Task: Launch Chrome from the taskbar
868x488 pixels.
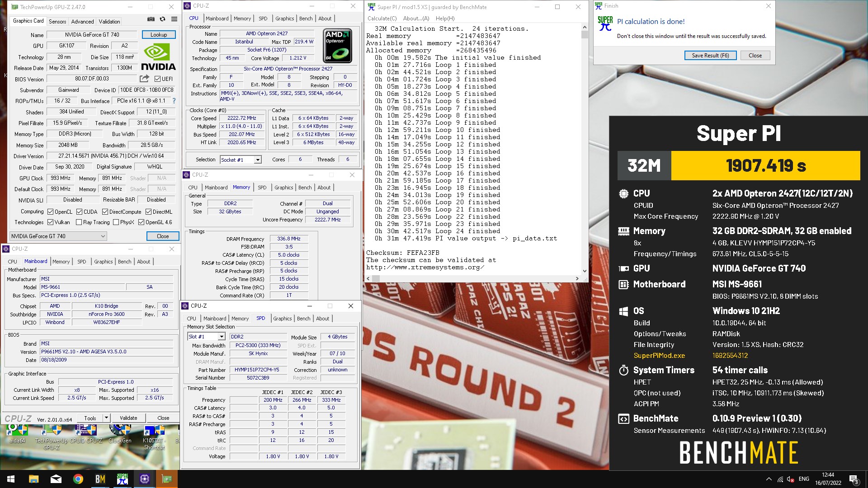Action: tap(78, 479)
